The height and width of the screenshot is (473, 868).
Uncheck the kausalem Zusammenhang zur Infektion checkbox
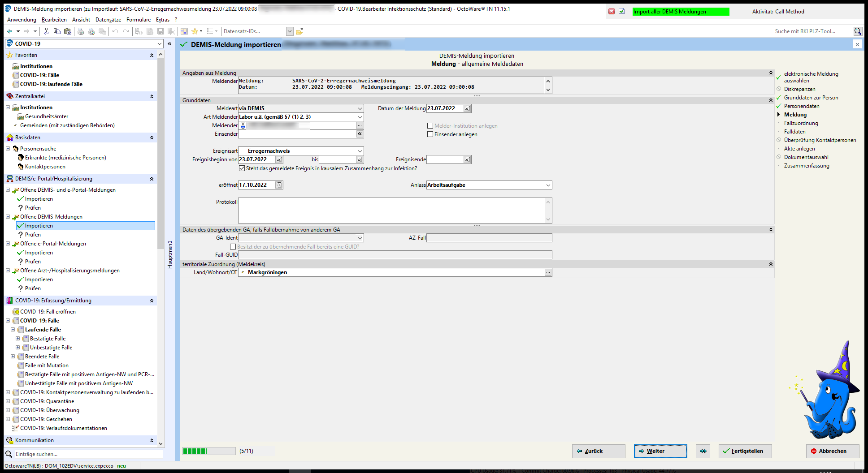[242, 168]
